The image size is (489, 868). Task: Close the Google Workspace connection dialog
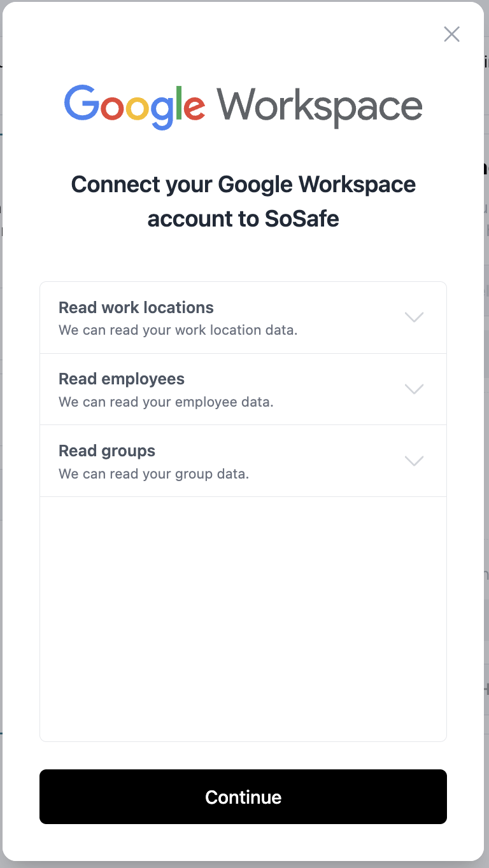pyautogui.click(x=451, y=34)
